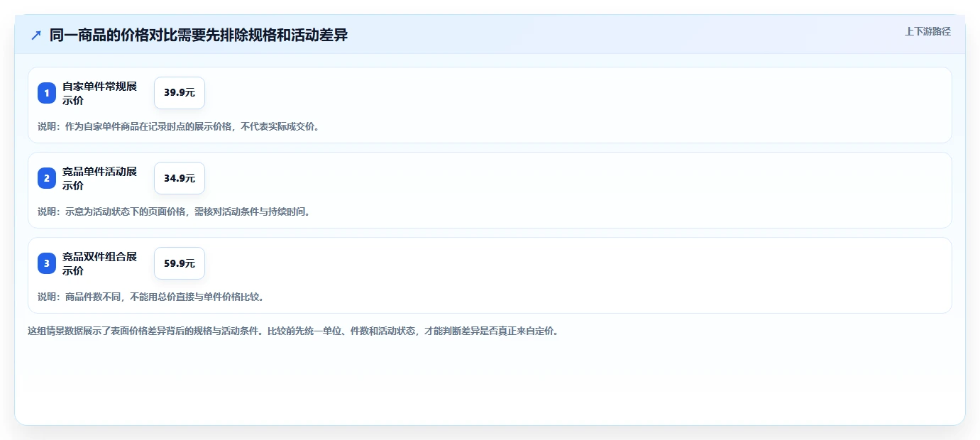Click the note about 不代表实际成交价
This screenshot has height=440, width=980.
pos(179,126)
